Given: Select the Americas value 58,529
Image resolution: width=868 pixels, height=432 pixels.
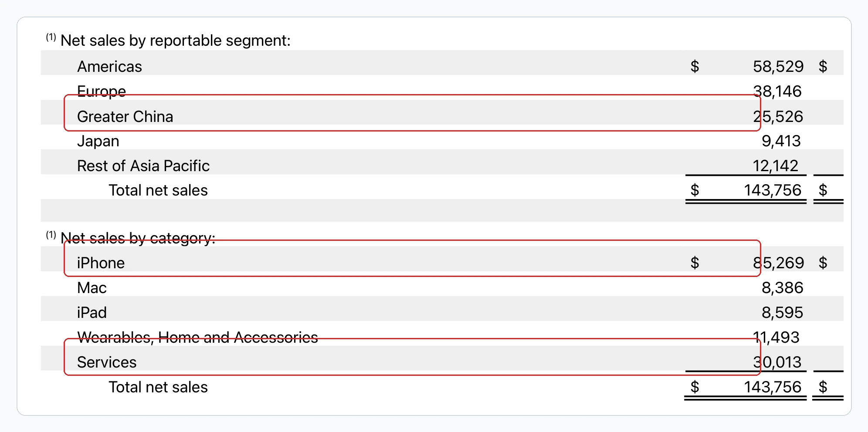Looking at the screenshot, I should click(x=778, y=67).
